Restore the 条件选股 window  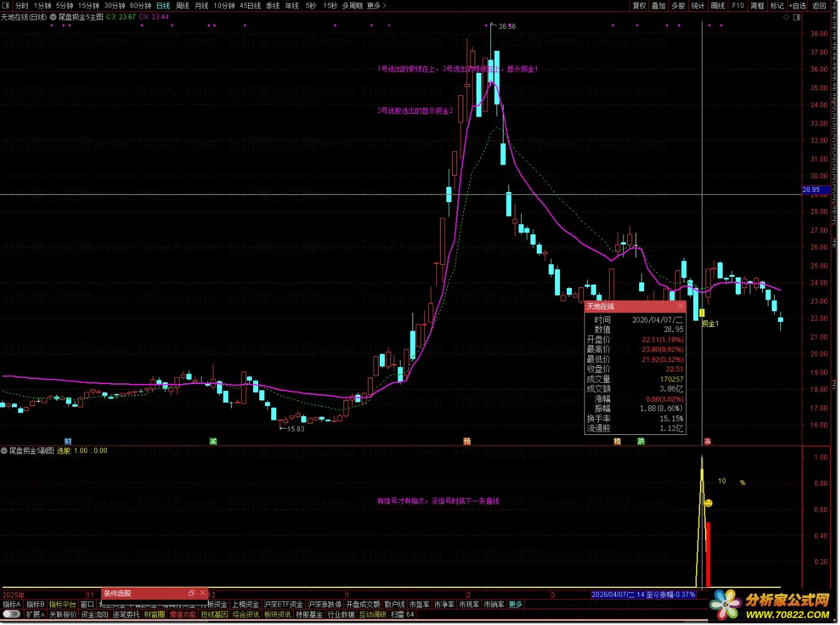point(191,593)
